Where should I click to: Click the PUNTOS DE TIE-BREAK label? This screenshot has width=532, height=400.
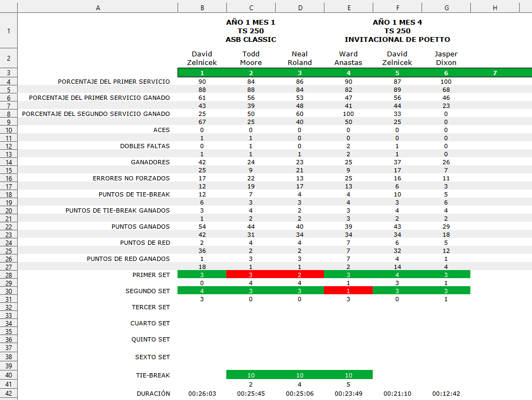pyautogui.click(x=135, y=194)
